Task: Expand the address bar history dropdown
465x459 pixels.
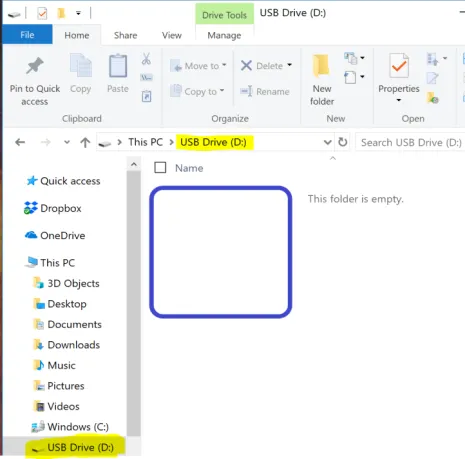Action: (x=328, y=143)
